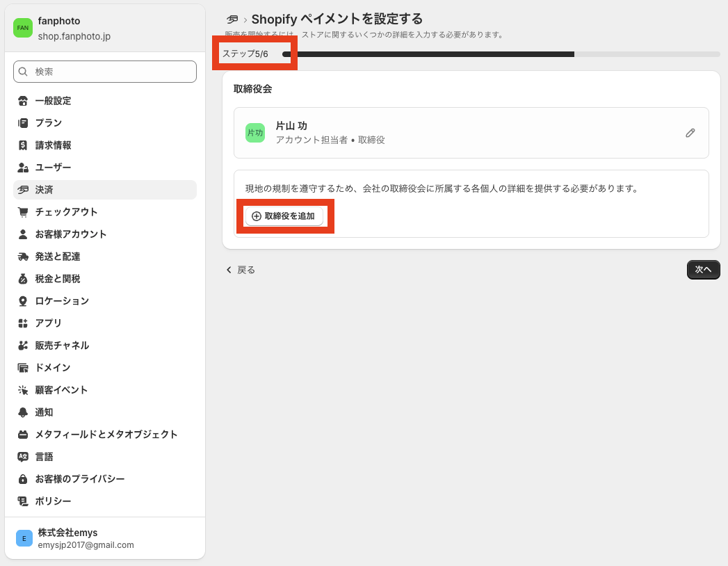Click the 請求情報 billing icon
The image size is (728, 566).
click(x=23, y=145)
